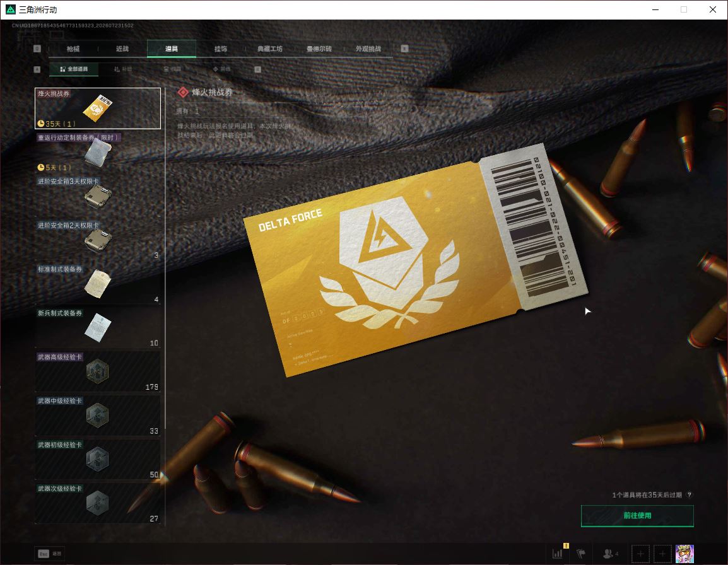Click the 前往使用 button
This screenshot has width=728, height=565.
coord(637,516)
